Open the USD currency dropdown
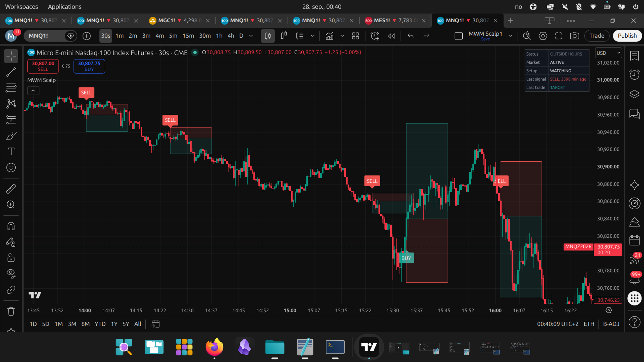Screen dimensions: 644x362 (x=608, y=53)
